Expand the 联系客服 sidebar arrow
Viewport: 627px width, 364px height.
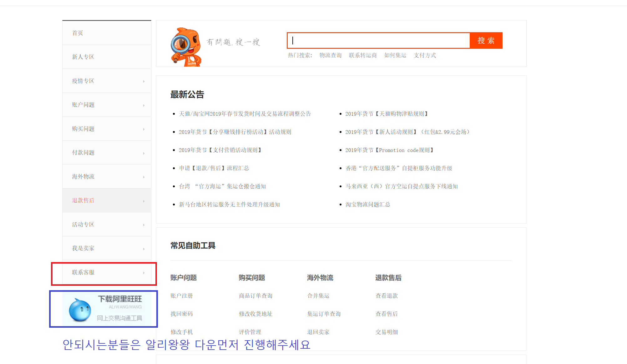[x=144, y=273]
